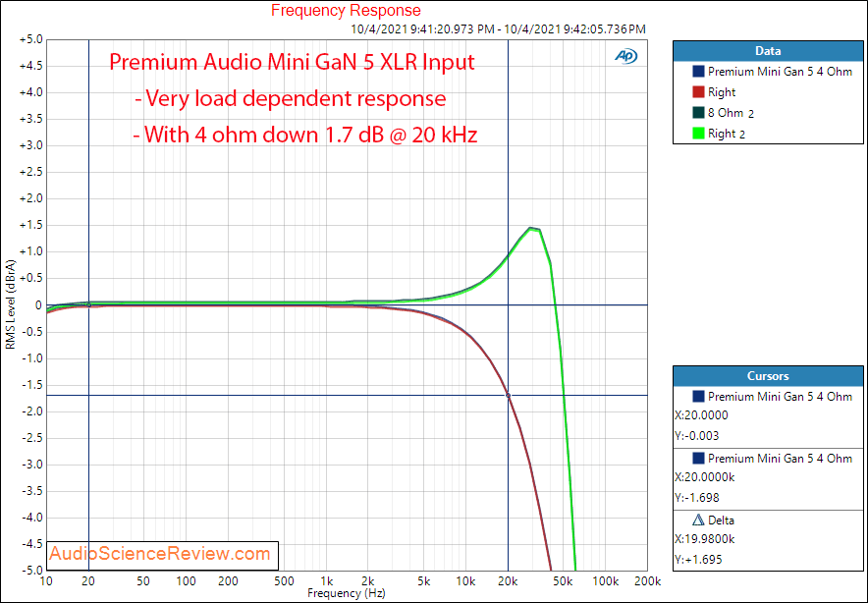The width and height of the screenshot is (868, 603).
Task: Click the 'RMS Level (dBrA)' y-axis label
Action: [x=10, y=304]
